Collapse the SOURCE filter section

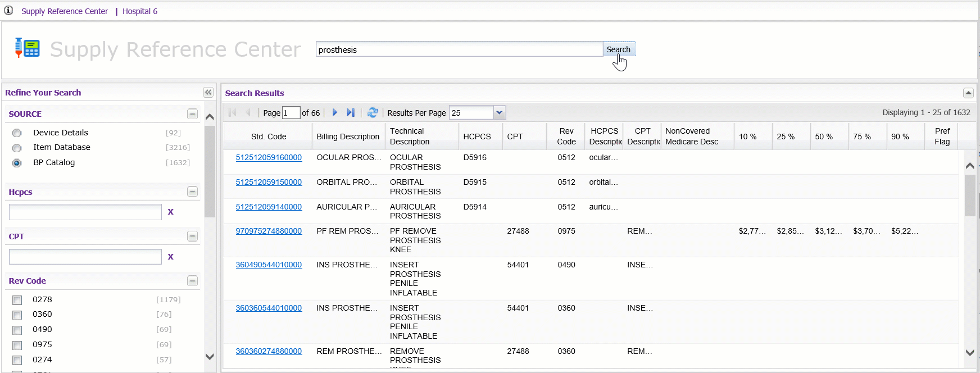click(192, 114)
